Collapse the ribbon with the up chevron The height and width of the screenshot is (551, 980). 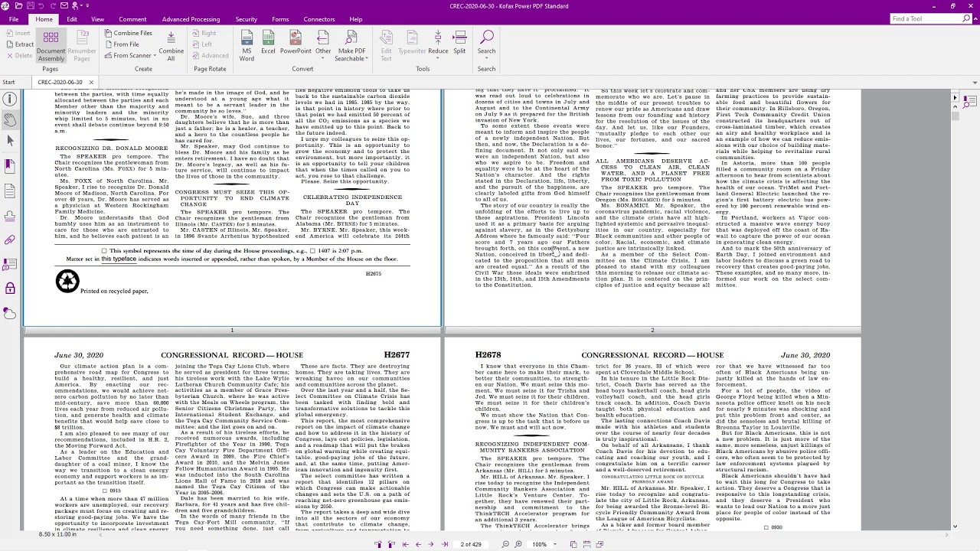(974, 19)
